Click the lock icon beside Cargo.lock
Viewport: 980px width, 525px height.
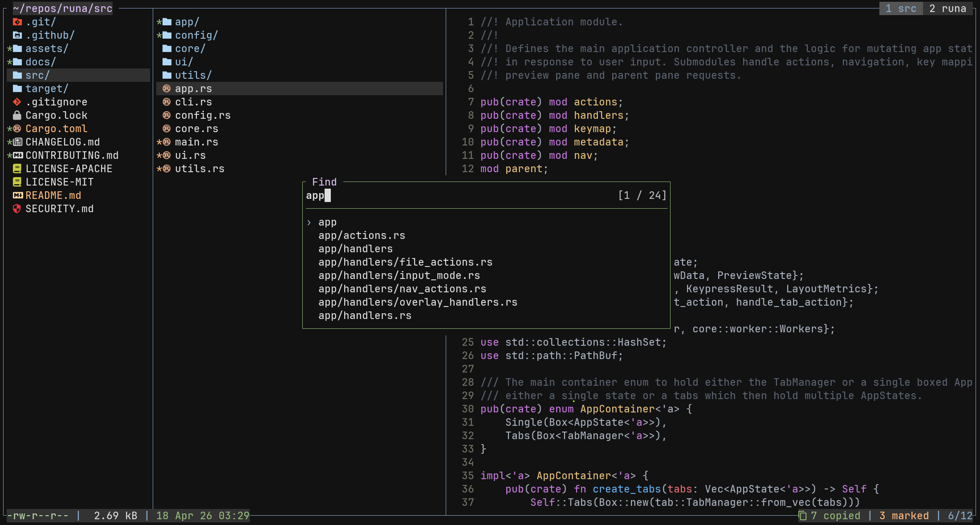(17, 115)
